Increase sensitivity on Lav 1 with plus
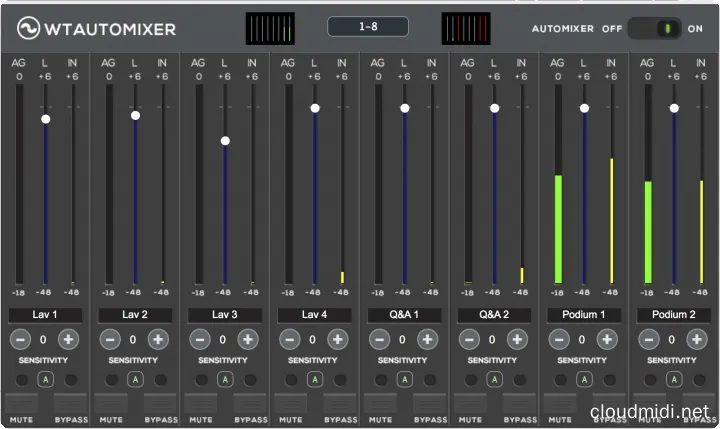 coord(67,339)
